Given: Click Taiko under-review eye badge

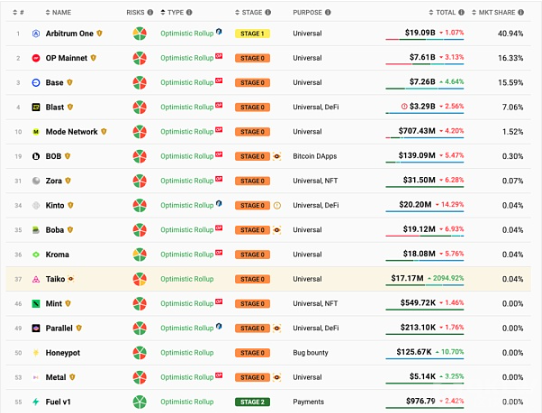Looking at the screenshot, I should [71, 279].
